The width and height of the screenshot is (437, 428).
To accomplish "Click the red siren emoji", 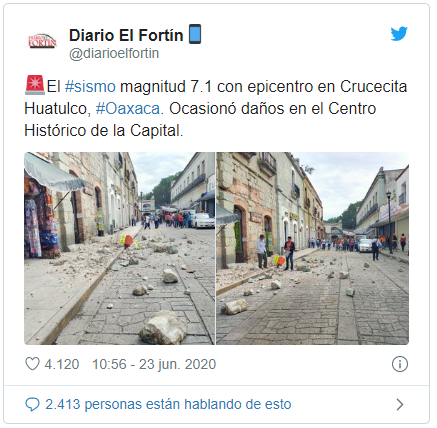I will (x=35, y=85).
